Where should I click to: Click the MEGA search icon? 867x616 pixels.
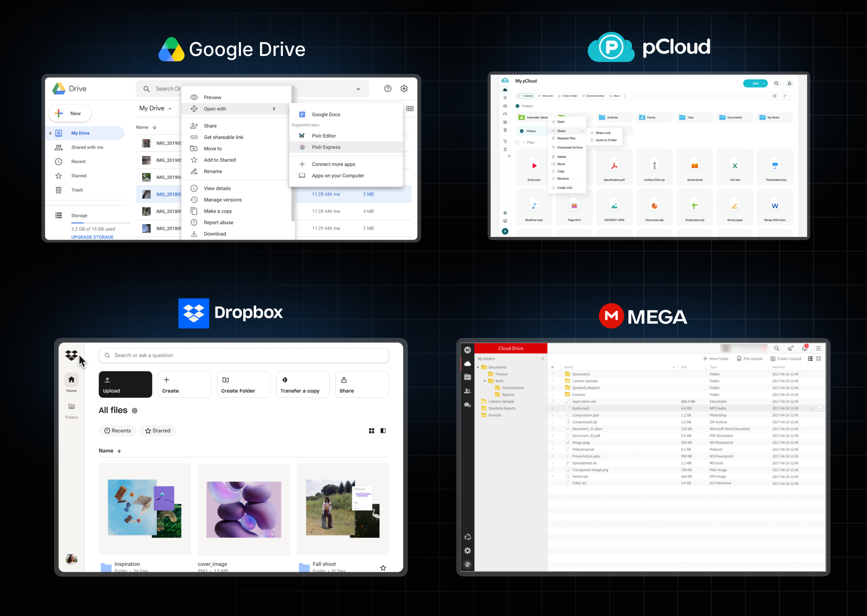(x=777, y=348)
